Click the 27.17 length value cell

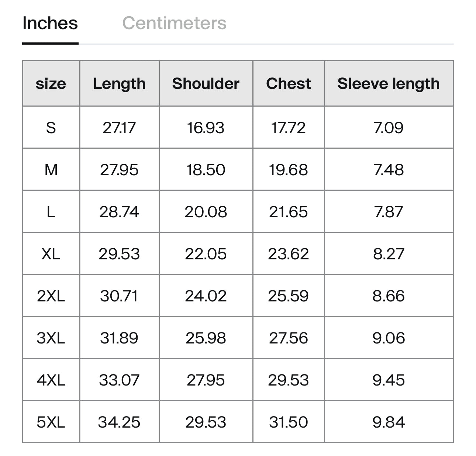coord(119,128)
